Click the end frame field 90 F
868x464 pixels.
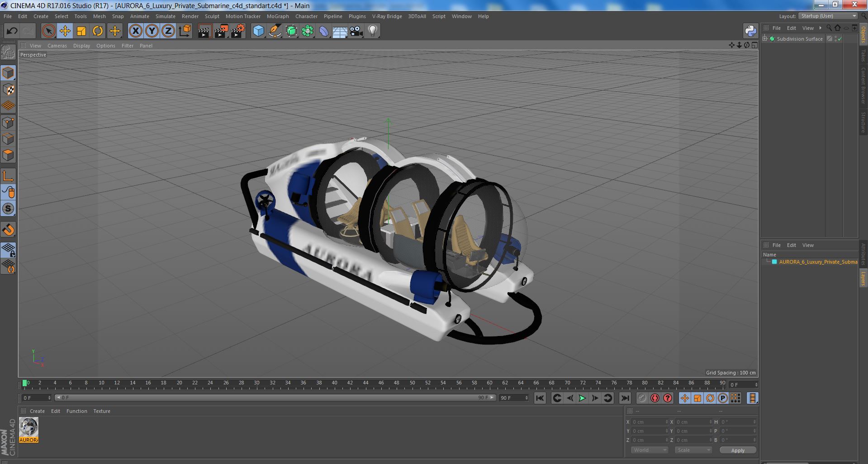point(514,398)
